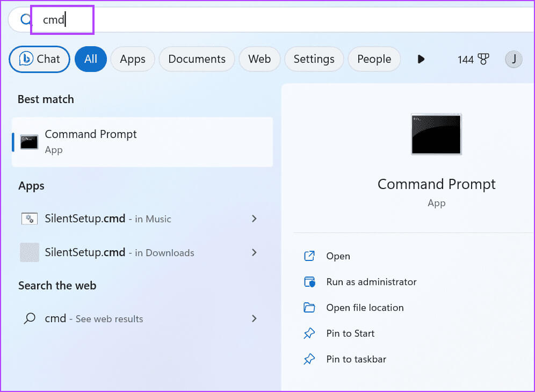535x392 pixels.
Task: Click the Open action icon
Action: tap(309, 256)
